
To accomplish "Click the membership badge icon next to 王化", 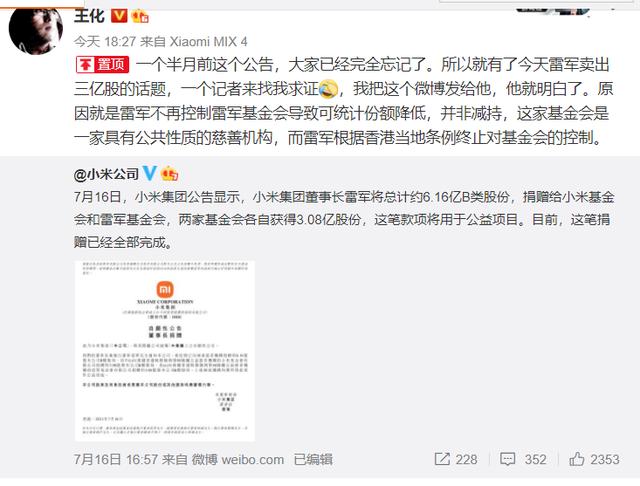I will coord(140,16).
